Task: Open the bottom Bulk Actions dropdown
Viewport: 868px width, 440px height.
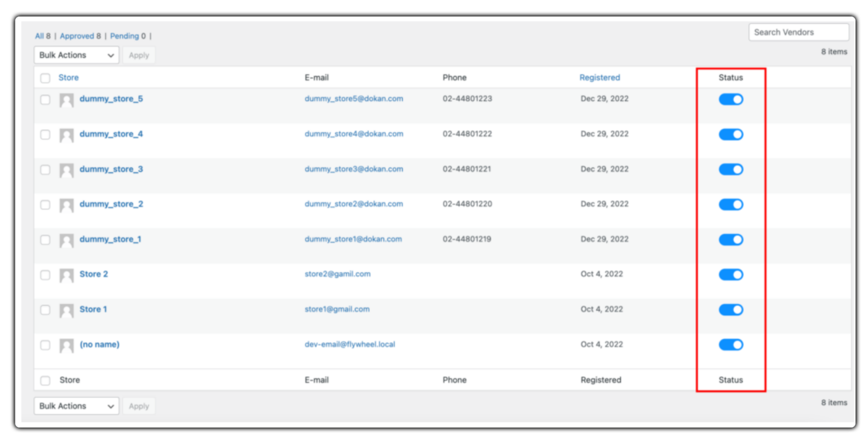Action: (x=76, y=406)
